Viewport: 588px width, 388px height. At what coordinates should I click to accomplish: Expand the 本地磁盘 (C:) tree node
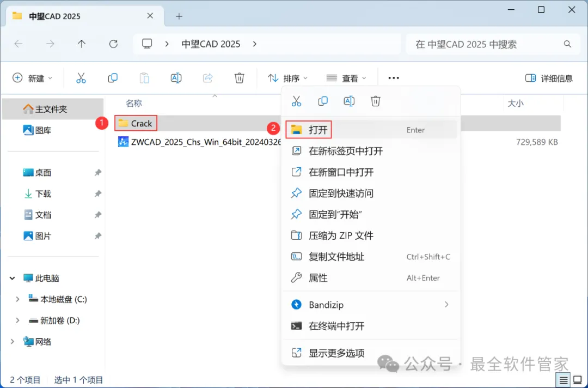pyautogui.click(x=17, y=299)
